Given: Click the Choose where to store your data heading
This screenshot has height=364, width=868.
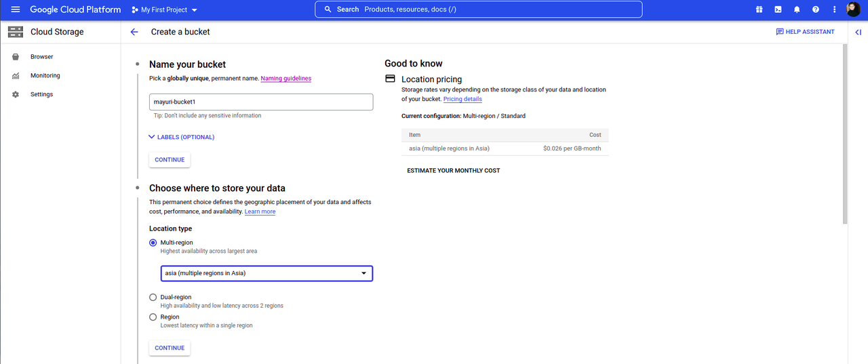Looking at the screenshot, I should [x=217, y=188].
